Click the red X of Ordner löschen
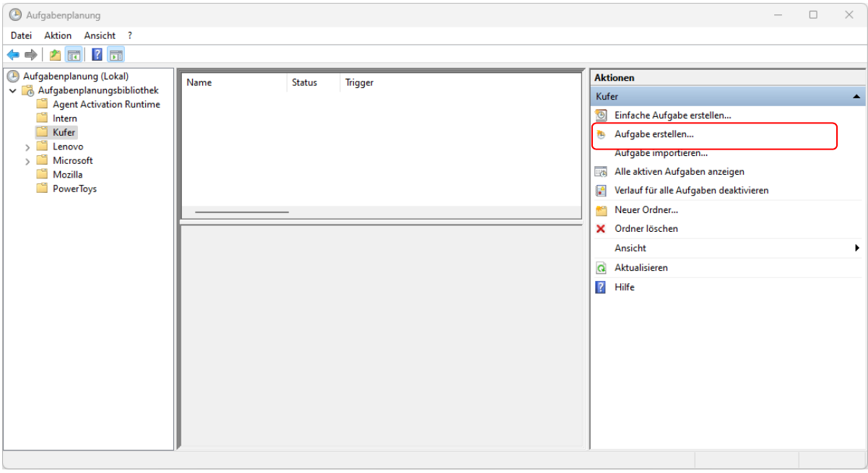868x473 pixels. tap(601, 229)
